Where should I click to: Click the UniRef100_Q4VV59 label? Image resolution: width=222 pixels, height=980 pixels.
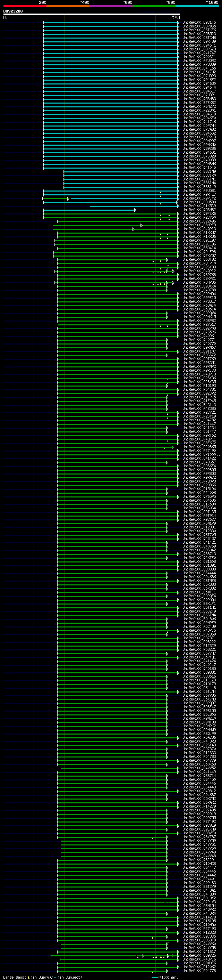[199, 840]
